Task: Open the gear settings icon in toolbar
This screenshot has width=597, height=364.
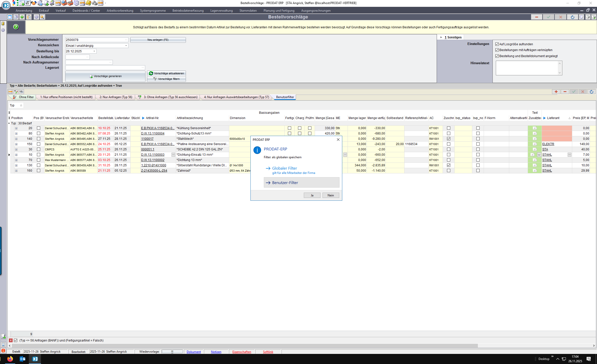Action: click(36, 17)
